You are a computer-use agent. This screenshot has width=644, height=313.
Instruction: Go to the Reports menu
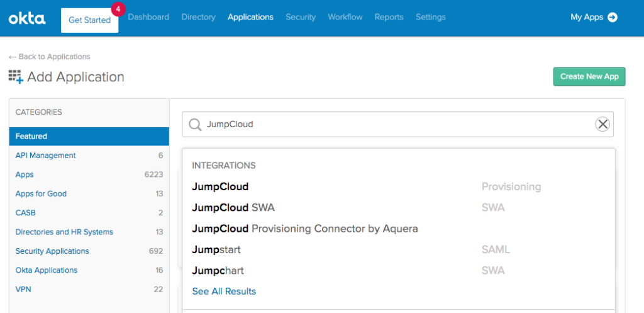tap(389, 17)
